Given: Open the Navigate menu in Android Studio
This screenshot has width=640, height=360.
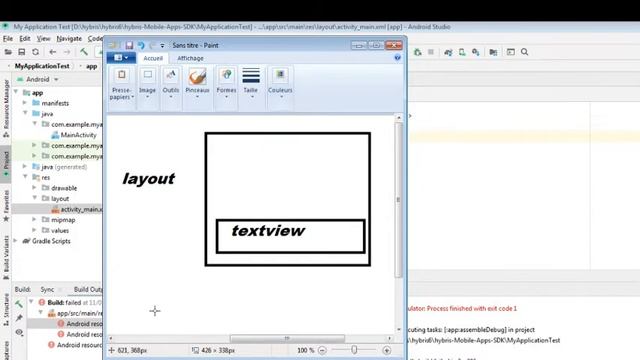Looking at the screenshot, I should tap(69, 39).
